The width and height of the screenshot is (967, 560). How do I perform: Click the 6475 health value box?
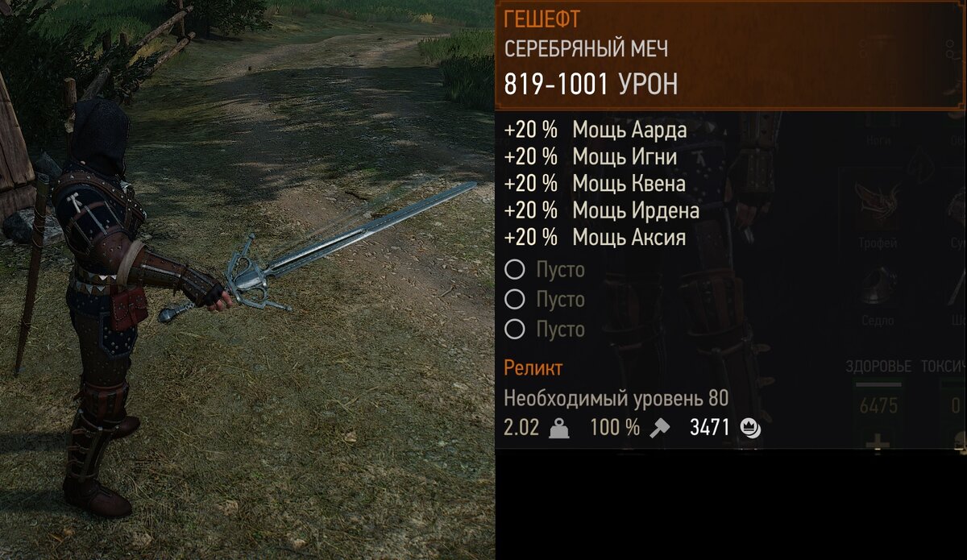click(878, 405)
